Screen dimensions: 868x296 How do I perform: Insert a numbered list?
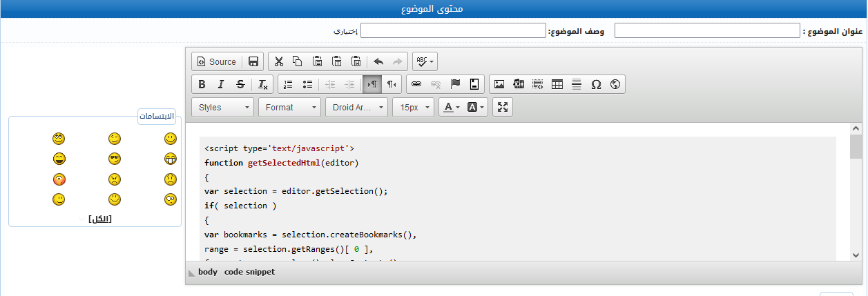point(288,84)
